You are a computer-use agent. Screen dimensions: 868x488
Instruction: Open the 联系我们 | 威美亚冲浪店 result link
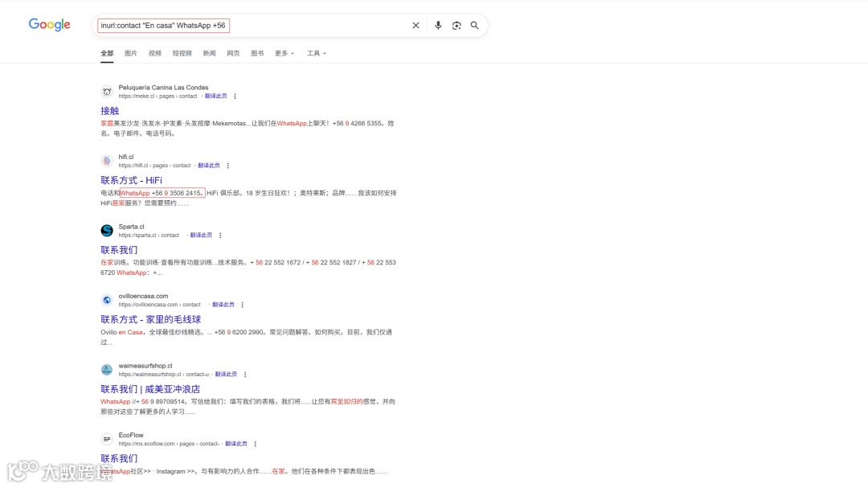click(x=150, y=389)
